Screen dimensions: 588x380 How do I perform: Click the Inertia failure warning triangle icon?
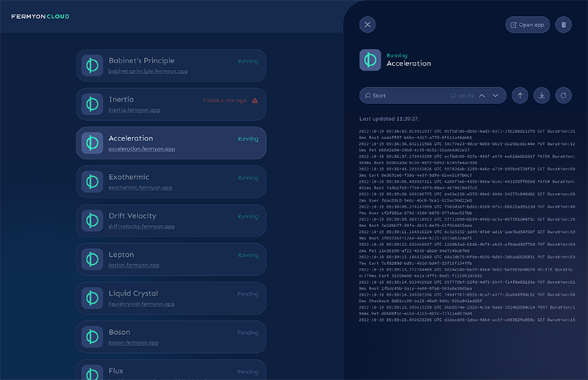point(255,100)
